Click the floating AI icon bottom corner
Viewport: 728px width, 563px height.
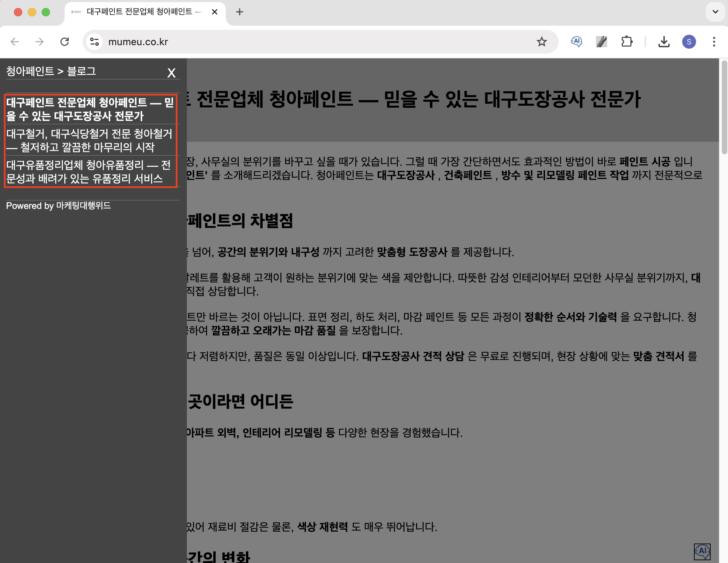pos(702,552)
